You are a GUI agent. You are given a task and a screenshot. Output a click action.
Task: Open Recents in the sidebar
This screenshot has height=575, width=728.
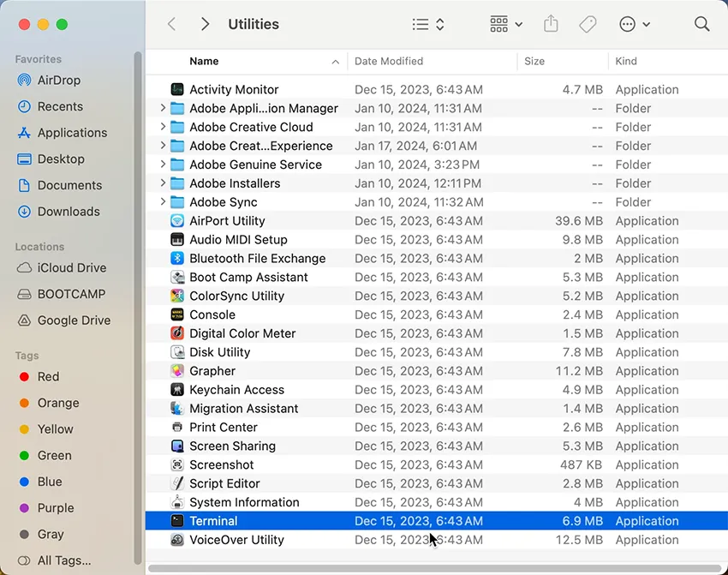click(x=50, y=106)
